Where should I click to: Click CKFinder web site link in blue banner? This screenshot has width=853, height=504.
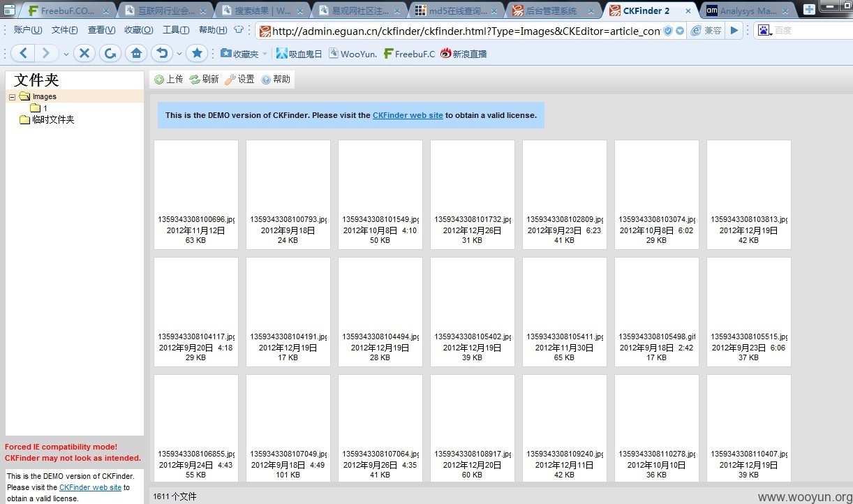408,115
